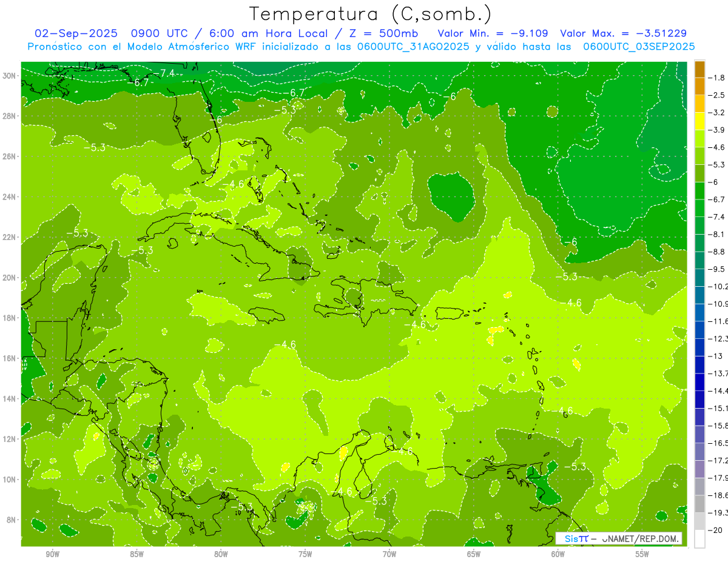The height and width of the screenshot is (562, 728).
Task: Click the "22N" latitude label
Action: click(9, 237)
